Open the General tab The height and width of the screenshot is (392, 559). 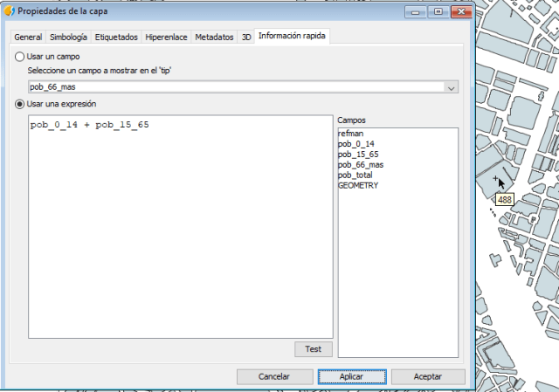click(x=28, y=38)
